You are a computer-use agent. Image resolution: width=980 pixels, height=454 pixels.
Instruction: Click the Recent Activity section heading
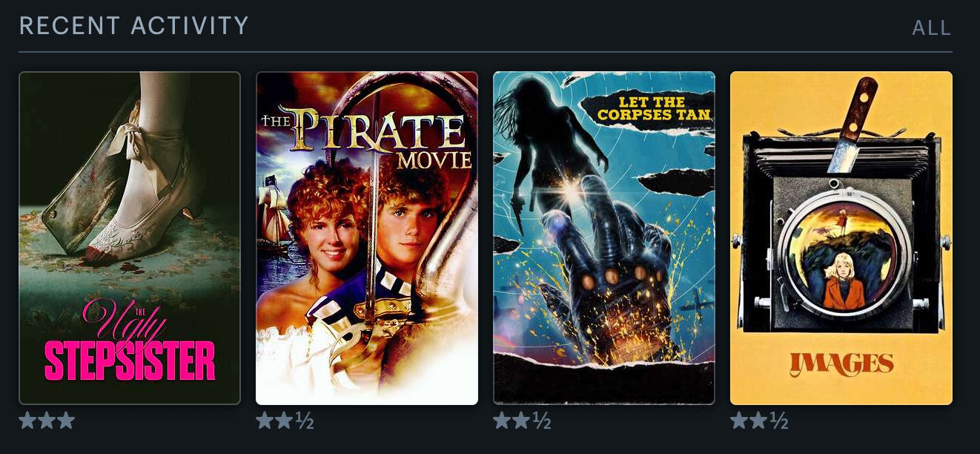134,26
